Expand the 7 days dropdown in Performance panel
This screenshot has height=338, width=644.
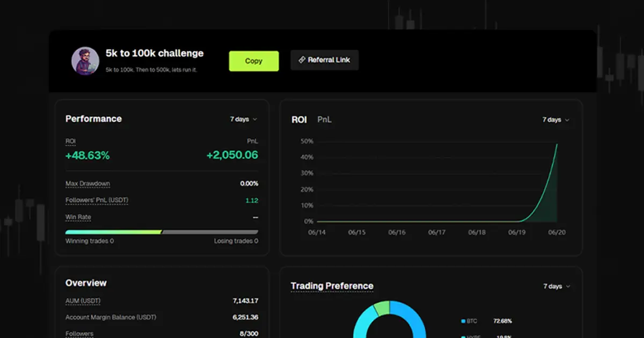tap(243, 119)
